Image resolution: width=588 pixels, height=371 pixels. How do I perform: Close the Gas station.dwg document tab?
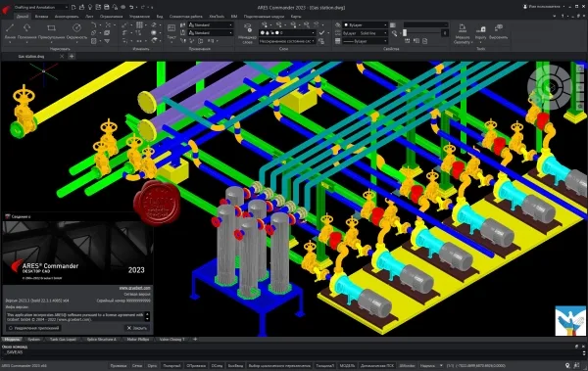[x=62, y=56]
